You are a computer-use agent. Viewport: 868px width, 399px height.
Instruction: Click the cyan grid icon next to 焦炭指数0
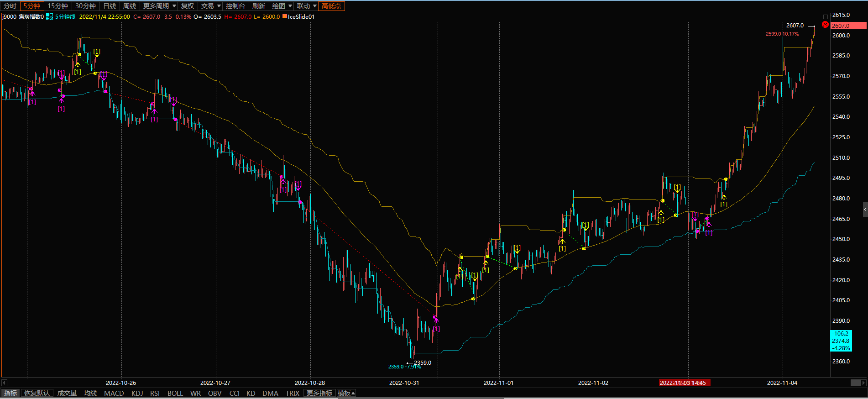click(x=49, y=17)
